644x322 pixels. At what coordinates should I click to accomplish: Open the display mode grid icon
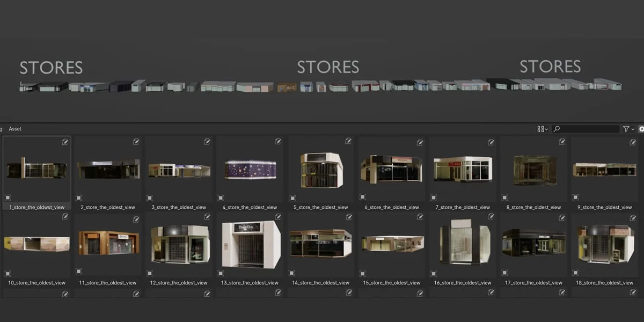(x=541, y=129)
